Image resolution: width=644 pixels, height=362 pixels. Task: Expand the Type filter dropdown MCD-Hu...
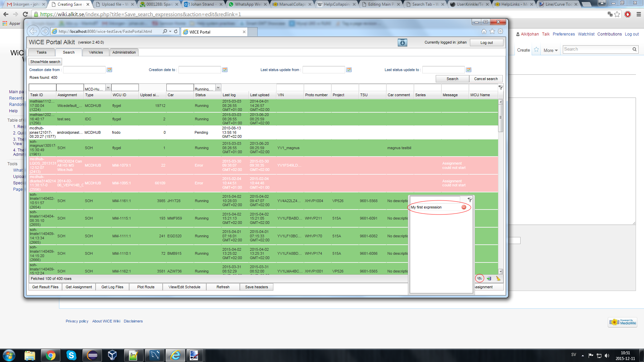[108, 88]
